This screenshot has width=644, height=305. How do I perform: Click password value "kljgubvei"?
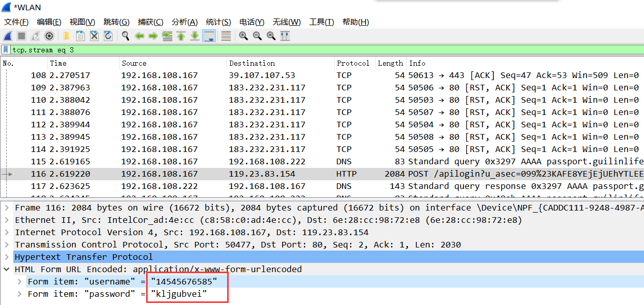coord(179,294)
